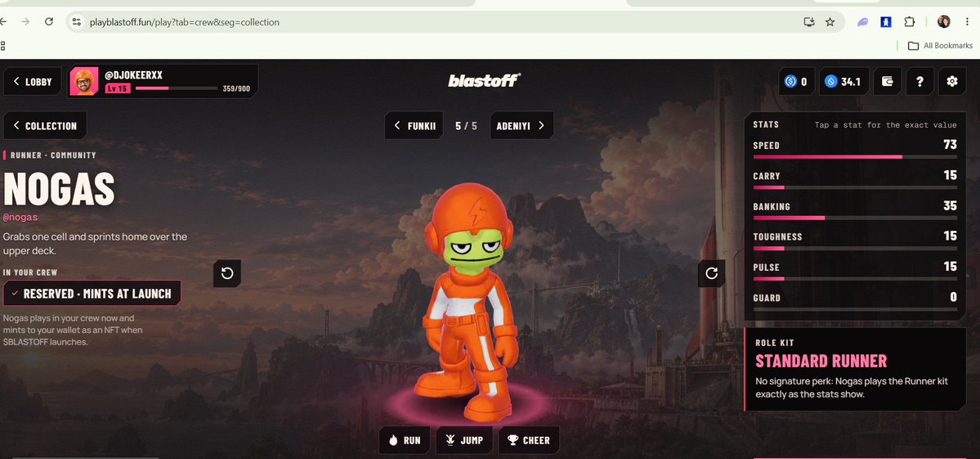The width and height of the screenshot is (980, 459).
Task: Click the Standard Runner role kit title
Action: tap(821, 361)
